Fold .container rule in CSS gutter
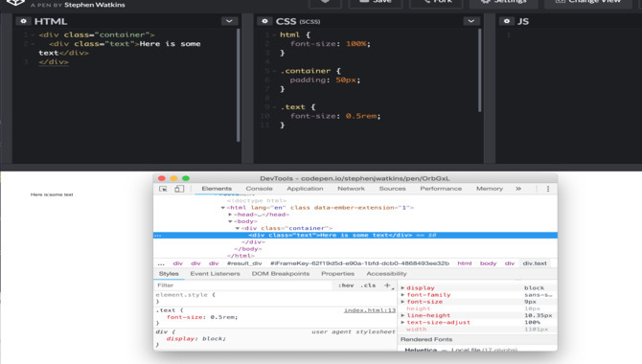Image resolution: width=642 pixels, height=364 pixels. (x=274, y=71)
